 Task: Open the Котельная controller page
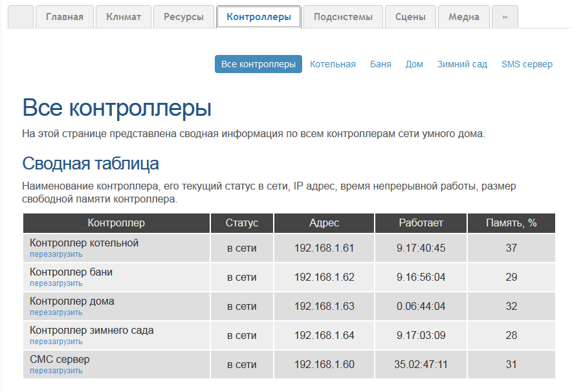coord(333,64)
